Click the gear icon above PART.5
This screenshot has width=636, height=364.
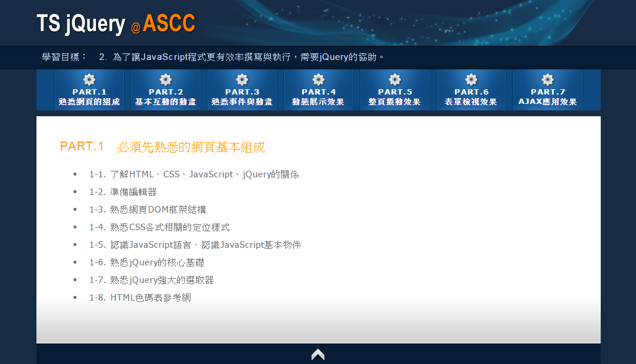coord(395,79)
